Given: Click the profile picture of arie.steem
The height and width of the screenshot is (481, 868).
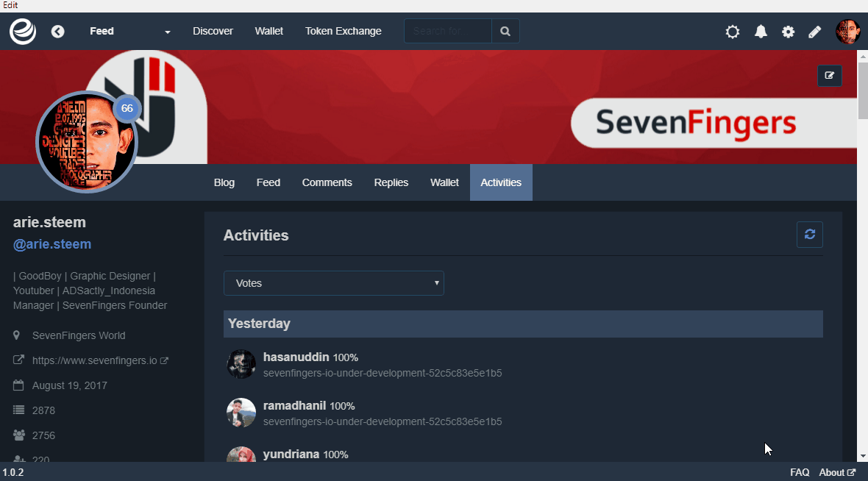Looking at the screenshot, I should tap(86, 142).
